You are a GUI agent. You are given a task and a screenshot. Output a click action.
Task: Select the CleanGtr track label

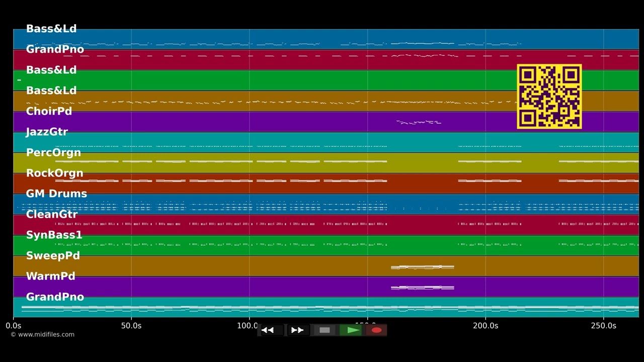[52, 214]
